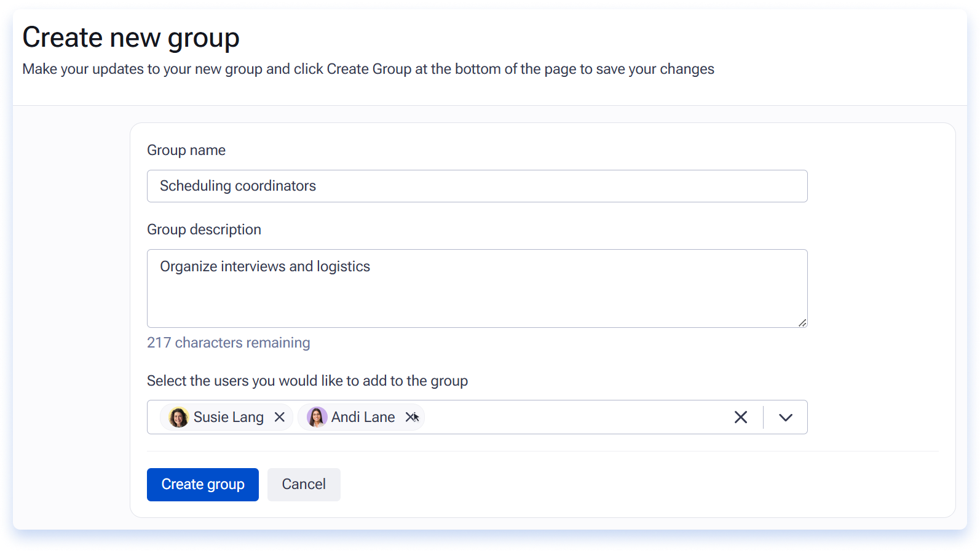Image resolution: width=980 pixels, height=553 pixels.
Task: Click the subtitle text about saving changes
Action: pyautogui.click(x=368, y=69)
